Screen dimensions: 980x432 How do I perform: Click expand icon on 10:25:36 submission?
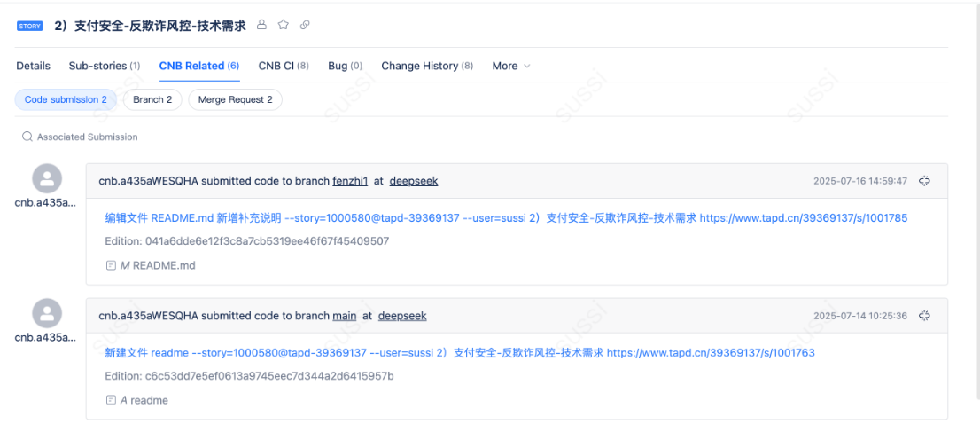[x=924, y=316]
